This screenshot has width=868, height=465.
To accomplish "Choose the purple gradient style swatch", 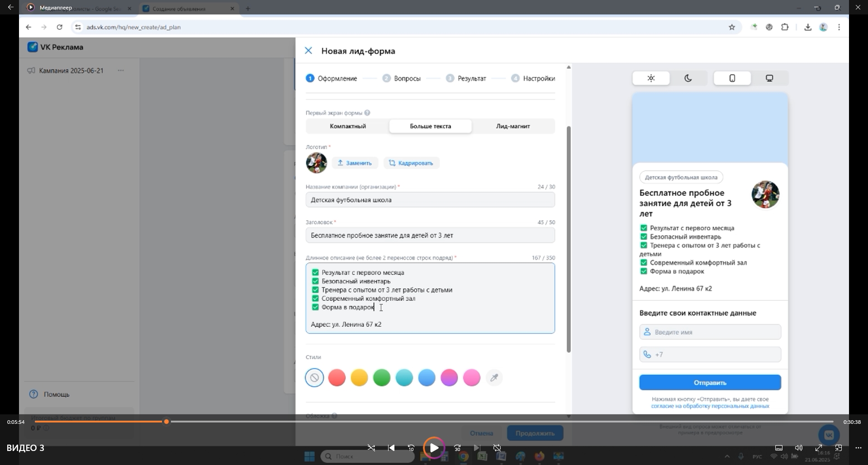I will [449, 378].
